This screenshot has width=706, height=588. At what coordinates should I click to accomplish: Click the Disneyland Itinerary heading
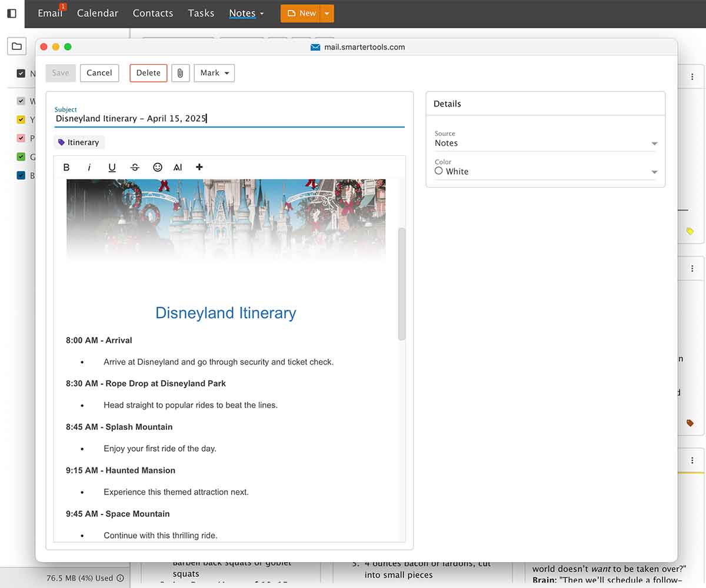pyautogui.click(x=226, y=313)
